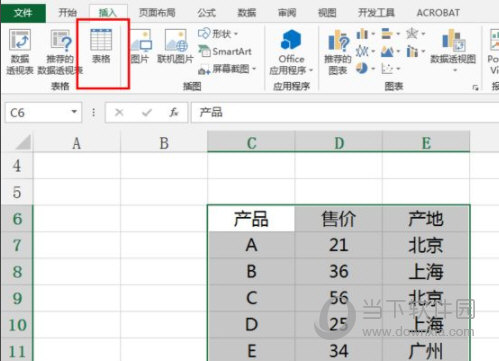The image size is (499, 361).
Task: Expand the area chart dropdown arrow
Action: (398, 52)
